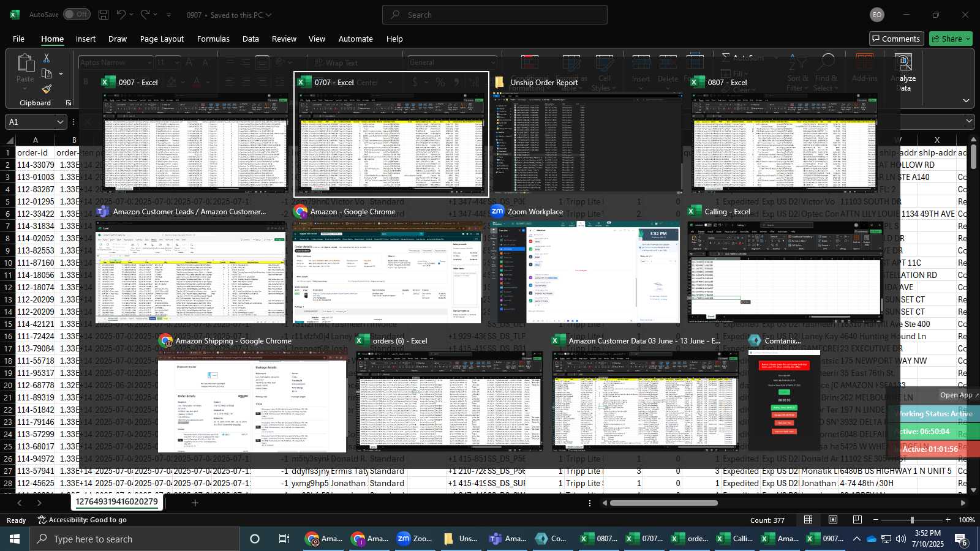Click the zoom in plus icon
980x551 pixels.
tap(948, 520)
